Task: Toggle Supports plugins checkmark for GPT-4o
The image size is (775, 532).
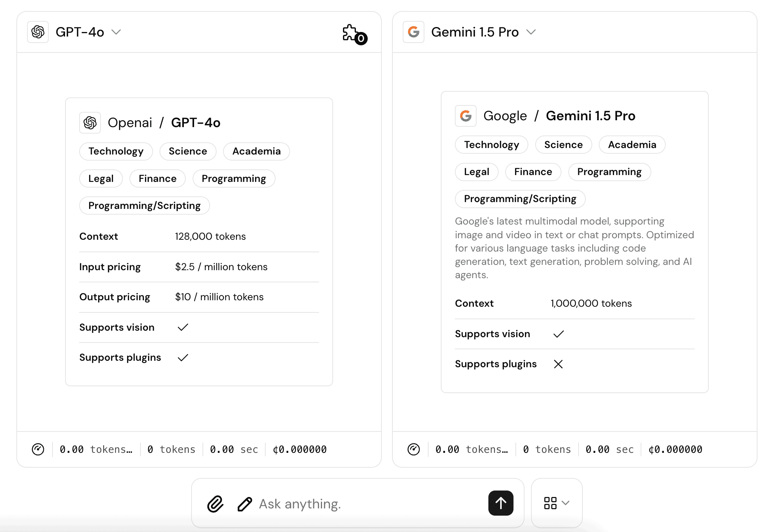Action: (182, 357)
